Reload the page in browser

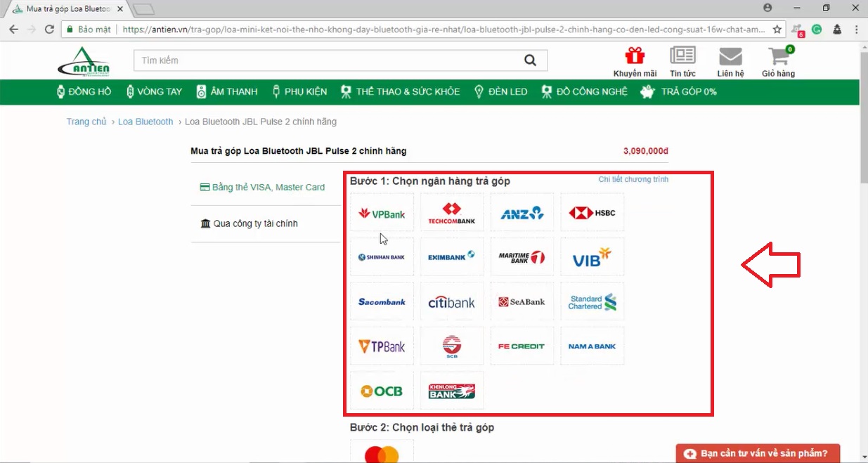49,30
